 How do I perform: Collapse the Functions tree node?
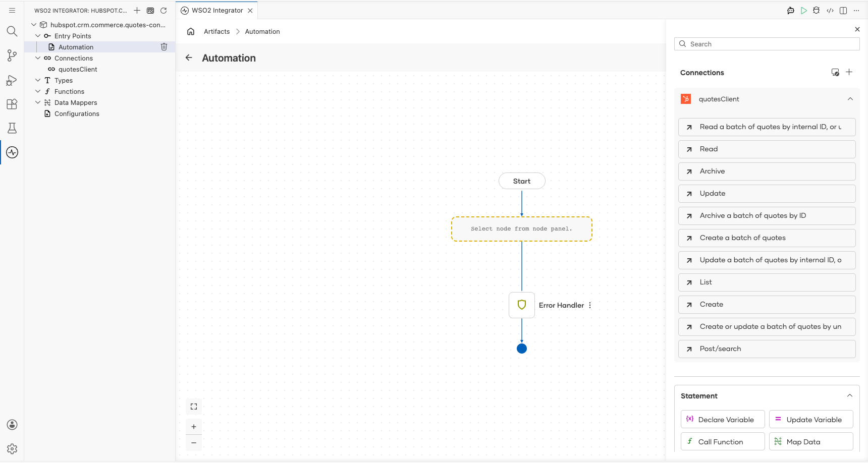click(x=38, y=91)
